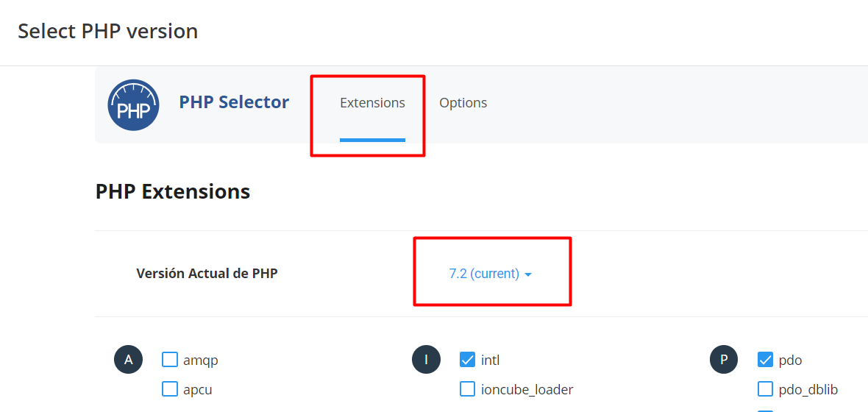Click the letter P group badge
Image resolution: width=868 pixels, height=412 pixels.
click(x=724, y=360)
